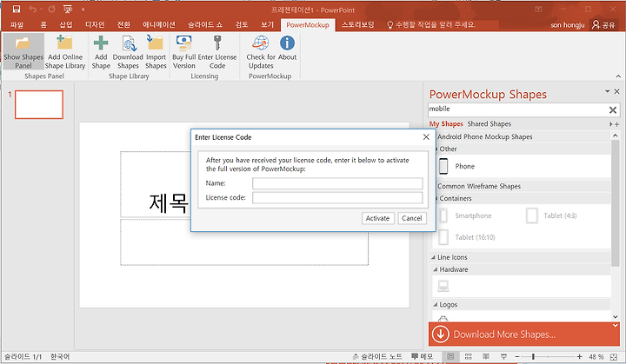626x364 pixels.
Task: Collapse Download More Shapes banner arrow
Action: coord(616,326)
